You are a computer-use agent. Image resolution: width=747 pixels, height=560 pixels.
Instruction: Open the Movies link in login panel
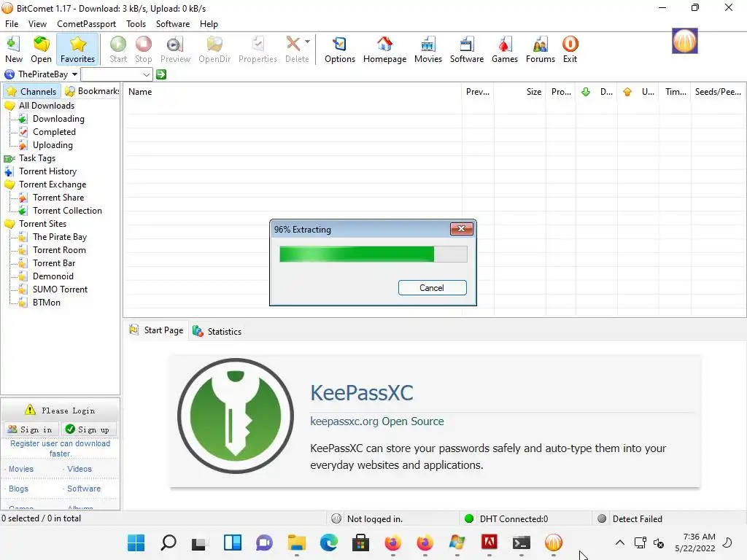click(21, 469)
